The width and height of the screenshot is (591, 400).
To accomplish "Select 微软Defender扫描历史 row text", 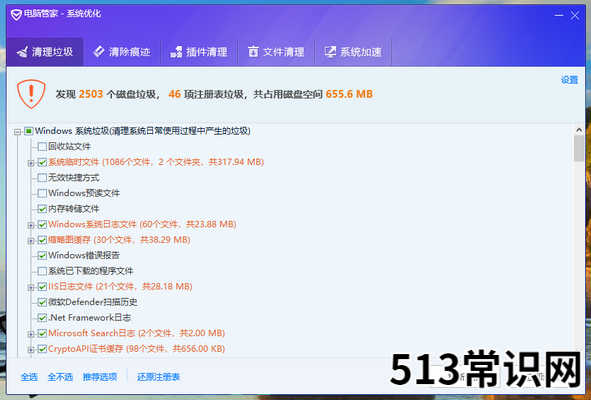I will point(93,302).
